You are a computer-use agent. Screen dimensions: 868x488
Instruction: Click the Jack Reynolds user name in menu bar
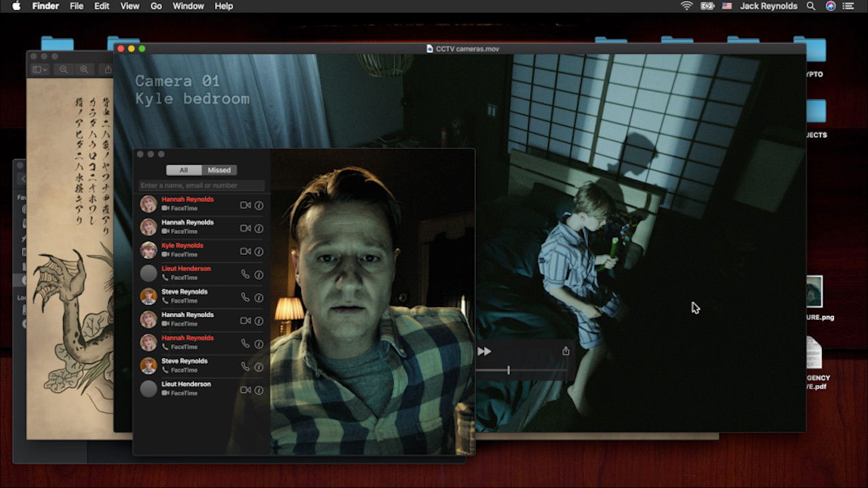pos(768,6)
